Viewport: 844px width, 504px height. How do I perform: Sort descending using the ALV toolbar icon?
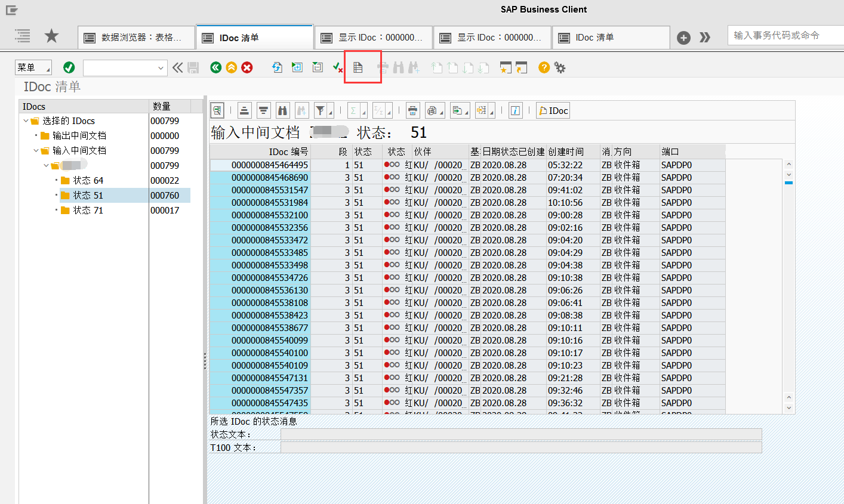point(264,110)
